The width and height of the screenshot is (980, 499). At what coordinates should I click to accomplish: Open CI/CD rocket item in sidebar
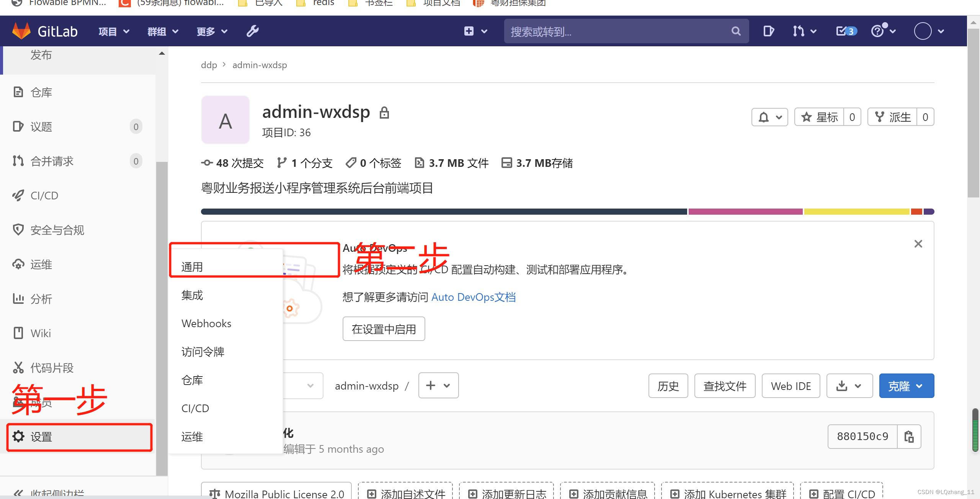(x=44, y=196)
